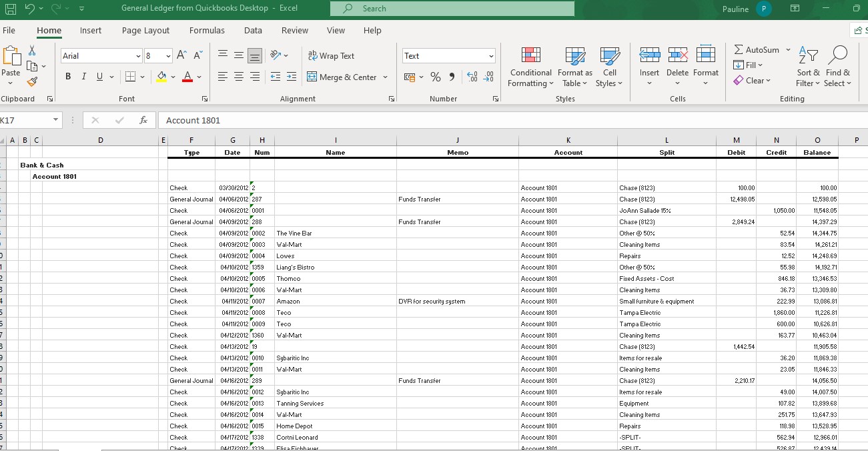This screenshot has width=868, height=451.
Task: Click AutoSum button
Action: 757,50
